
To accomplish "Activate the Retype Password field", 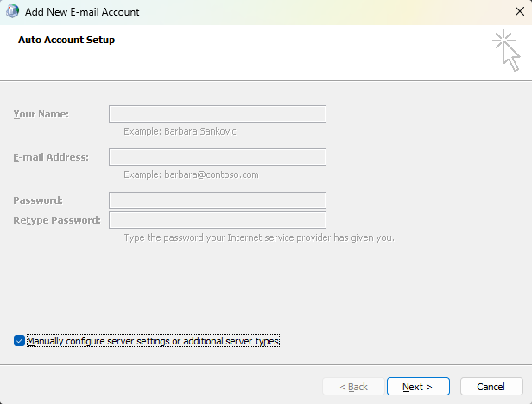I will click(217, 220).
